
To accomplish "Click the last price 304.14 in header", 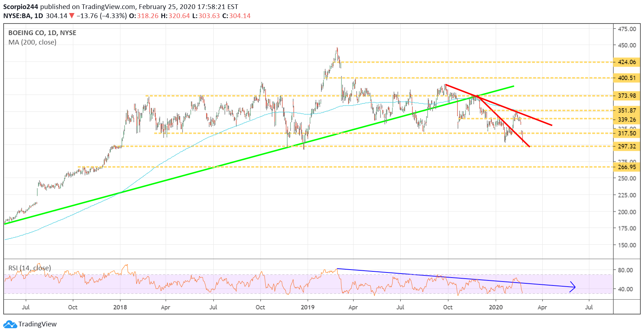I will point(56,16).
